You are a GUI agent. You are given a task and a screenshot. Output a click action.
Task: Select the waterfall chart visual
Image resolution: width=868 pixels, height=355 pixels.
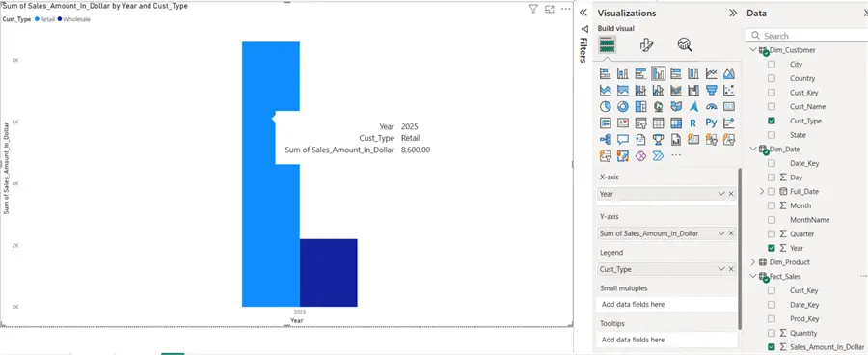(693, 90)
